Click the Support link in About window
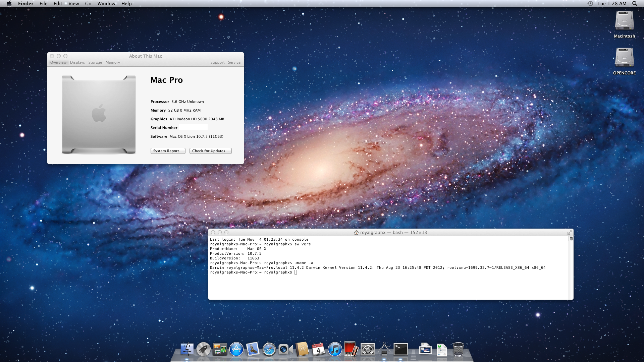644x362 pixels. point(217,62)
